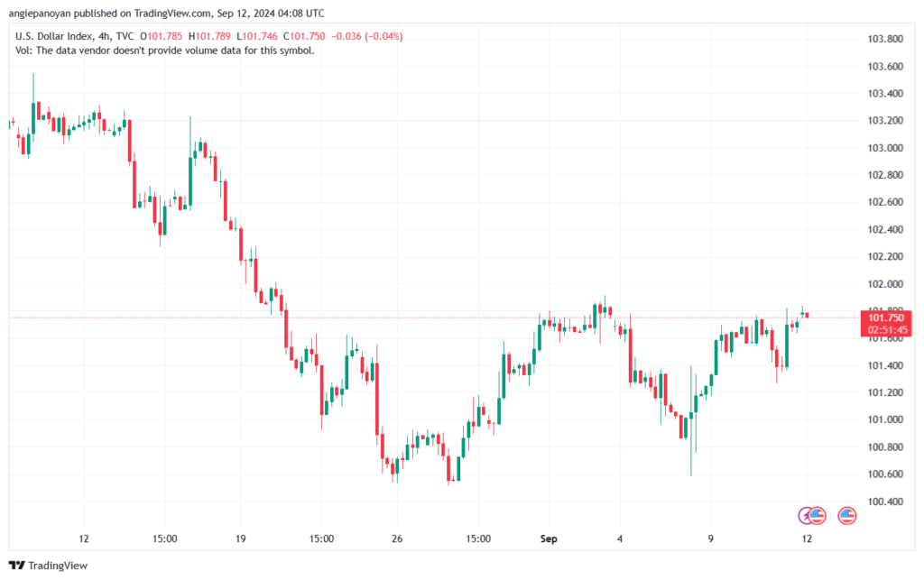Click the rightmost US flag economic event icon
The height and width of the screenshot is (580, 924).
click(846, 515)
